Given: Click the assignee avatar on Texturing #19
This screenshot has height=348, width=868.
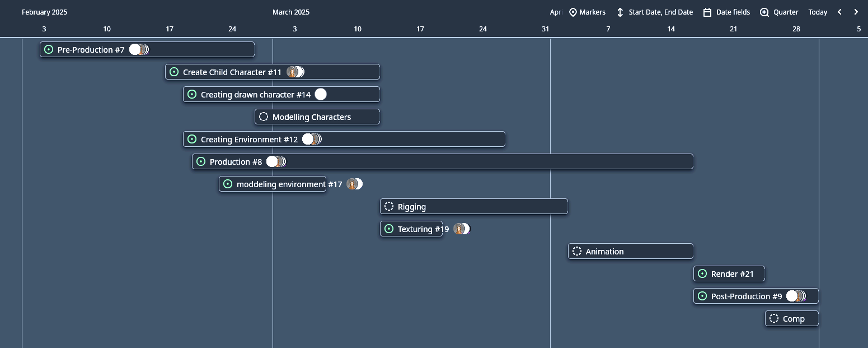Looking at the screenshot, I should [x=462, y=229].
